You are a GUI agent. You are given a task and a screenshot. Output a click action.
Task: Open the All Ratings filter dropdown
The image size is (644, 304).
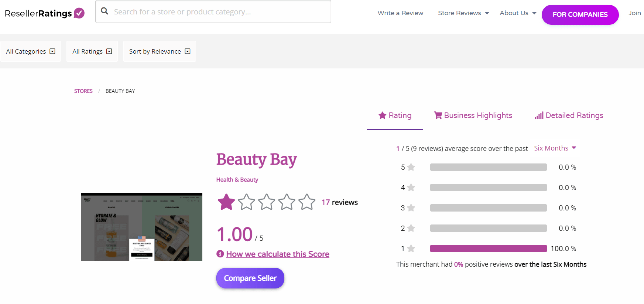[x=92, y=51]
